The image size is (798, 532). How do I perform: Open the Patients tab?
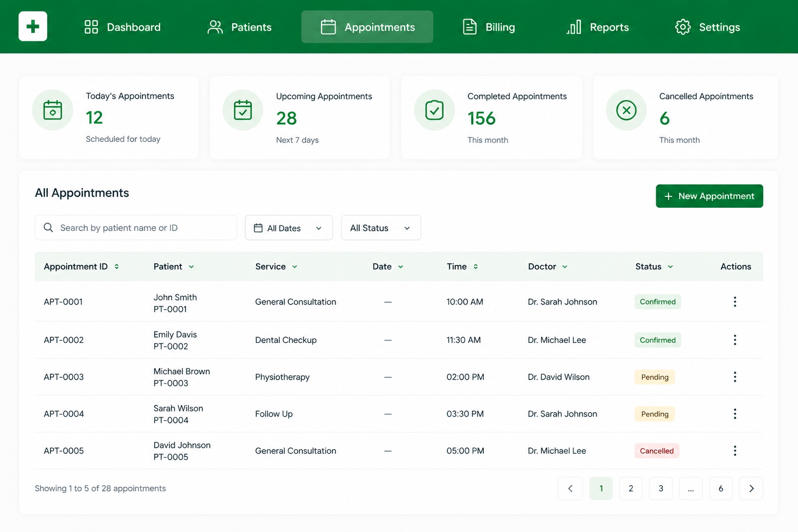tap(240, 27)
